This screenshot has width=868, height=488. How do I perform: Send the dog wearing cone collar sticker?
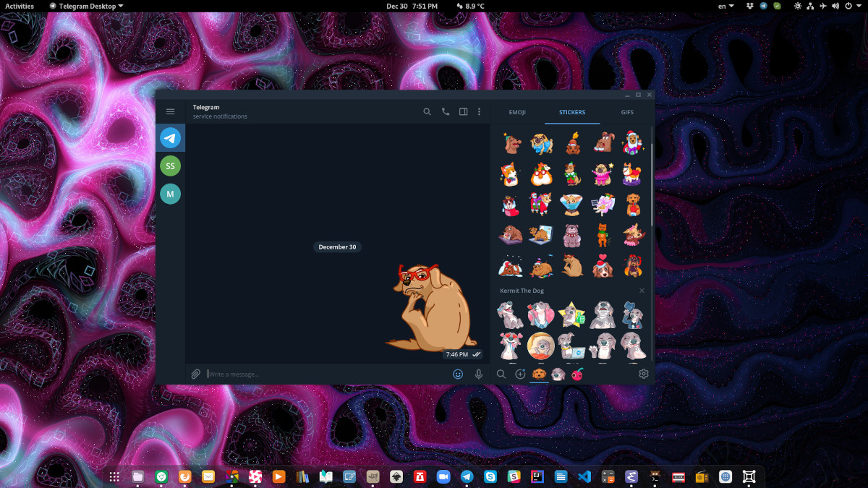pos(571,205)
